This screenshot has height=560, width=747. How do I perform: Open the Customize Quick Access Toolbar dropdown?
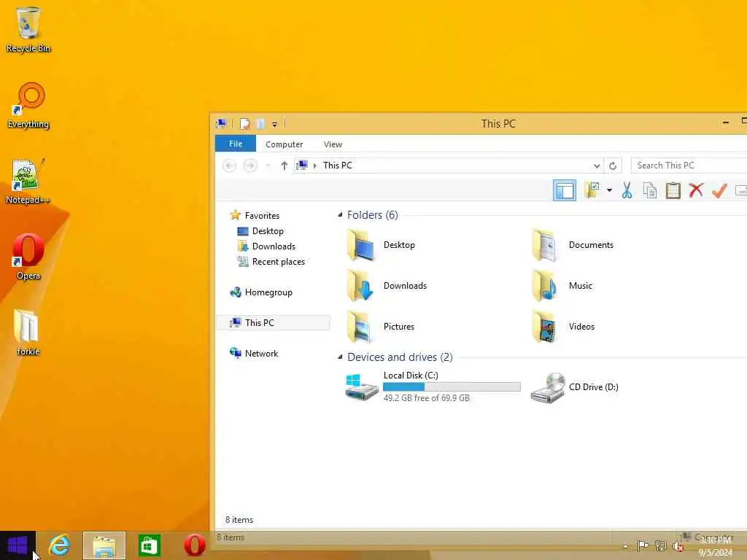pyautogui.click(x=274, y=124)
